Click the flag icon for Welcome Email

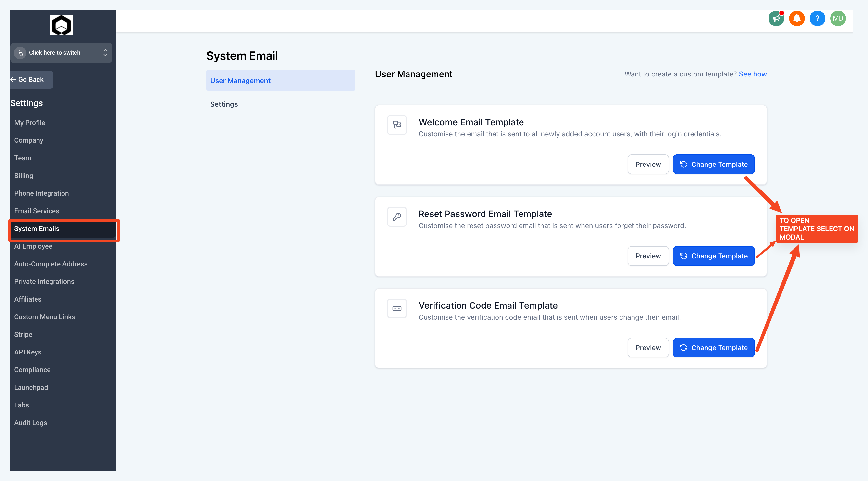point(397,125)
